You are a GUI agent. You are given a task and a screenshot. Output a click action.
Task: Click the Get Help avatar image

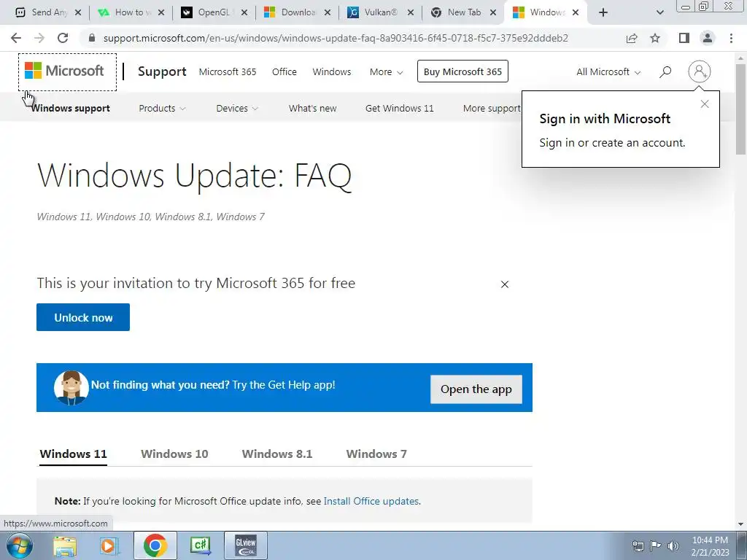click(71, 388)
